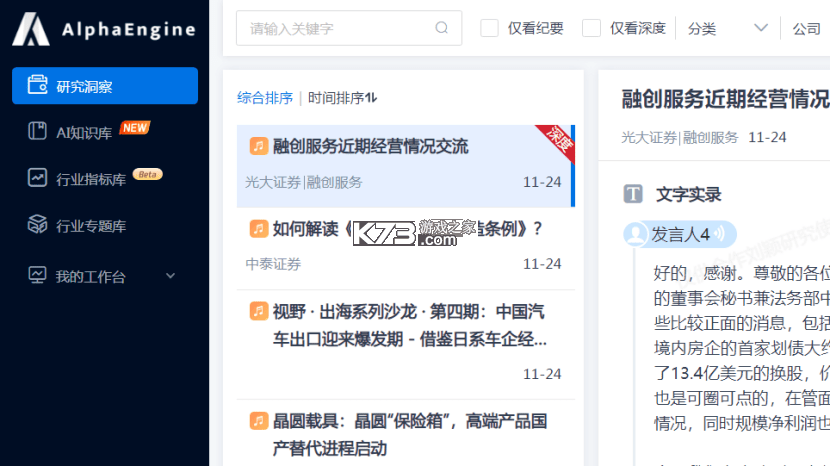Click 深度 ribbon on 融创服务 item

[x=558, y=141]
